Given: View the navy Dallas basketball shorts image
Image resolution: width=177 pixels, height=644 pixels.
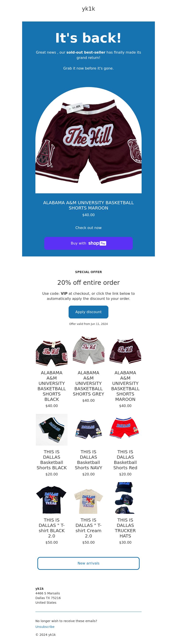Looking at the screenshot, I should pyautogui.click(x=88, y=429).
